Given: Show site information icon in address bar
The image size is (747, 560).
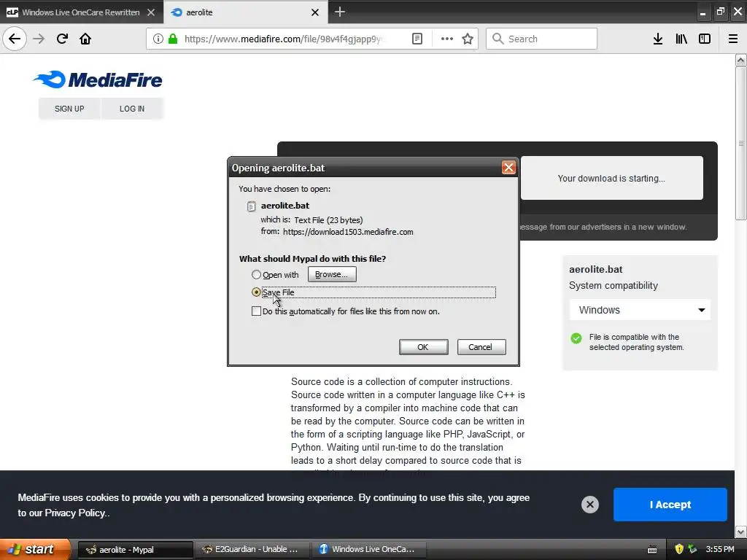Looking at the screenshot, I should [x=158, y=39].
